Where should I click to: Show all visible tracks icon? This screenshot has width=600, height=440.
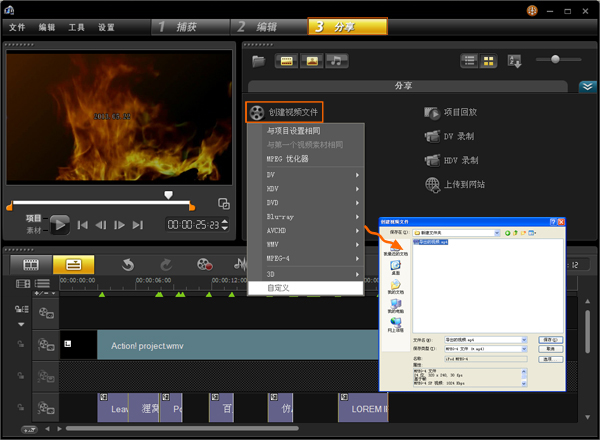click(23, 284)
